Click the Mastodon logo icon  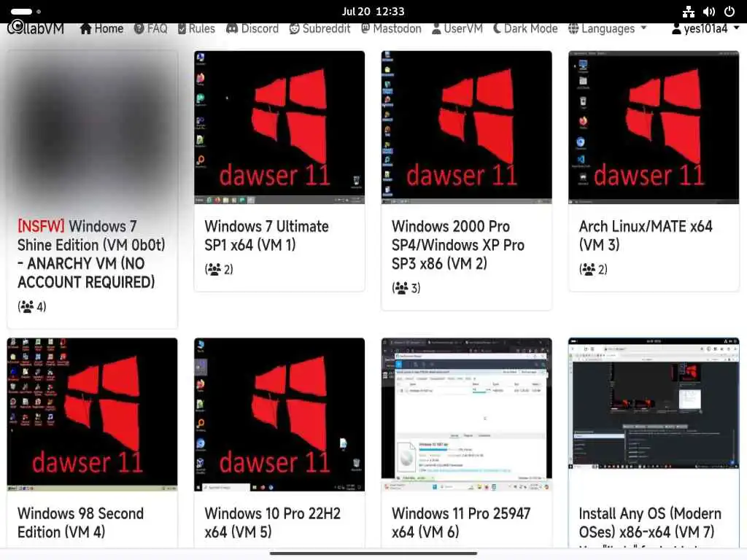pyautogui.click(x=365, y=28)
